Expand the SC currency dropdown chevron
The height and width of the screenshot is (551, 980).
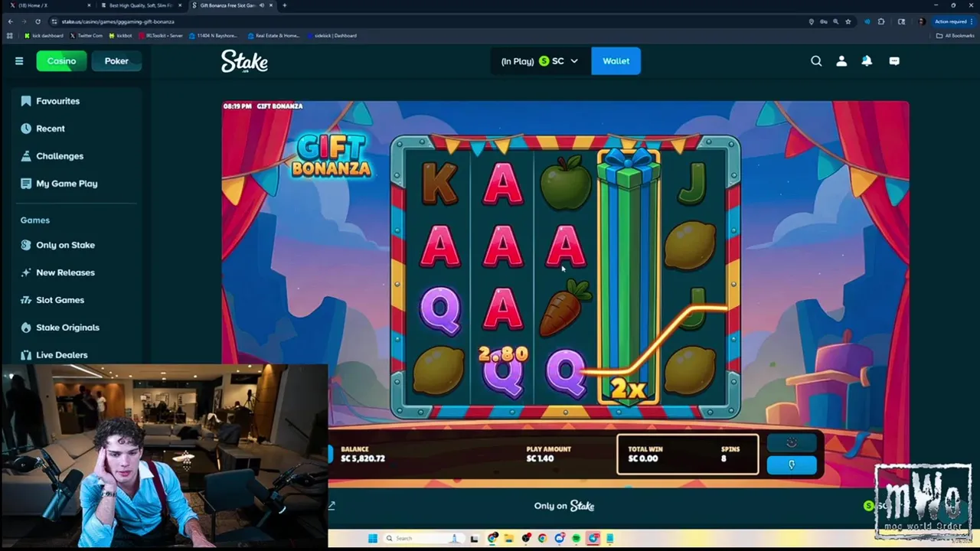(574, 61)
